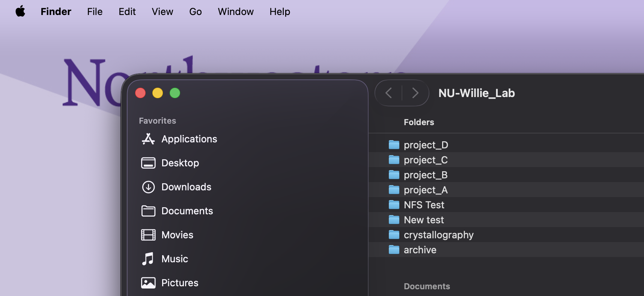
Task: Click the Pictures sidebar icon
Action: [148, 283]
